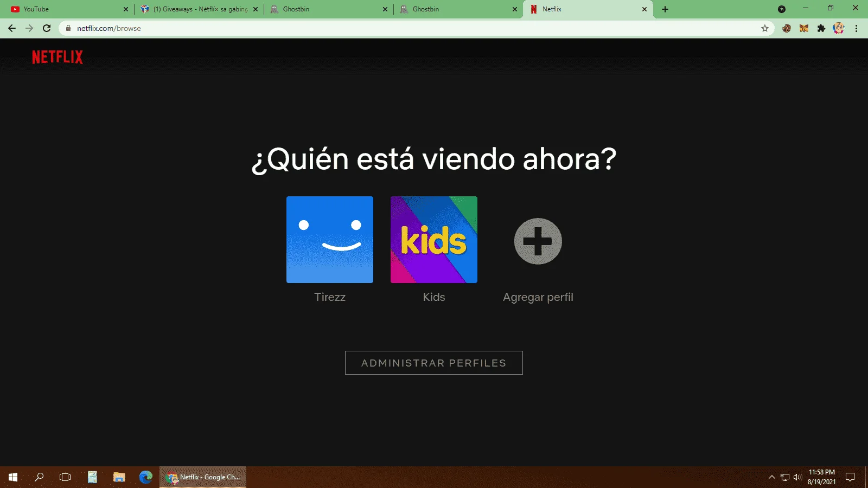This screenshot has width=868, height=488.
Task: Open the volume tray icon
Action: [797, 477]
